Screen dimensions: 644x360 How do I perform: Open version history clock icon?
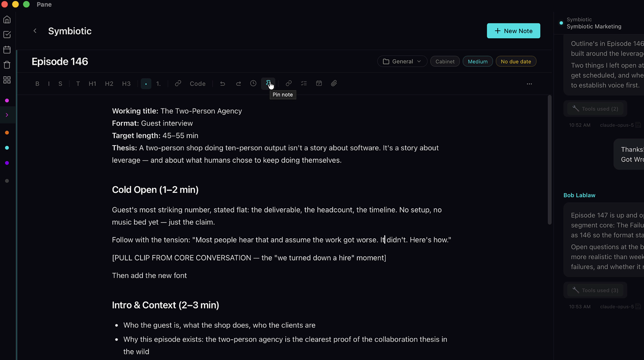click(x=253, y=84)
